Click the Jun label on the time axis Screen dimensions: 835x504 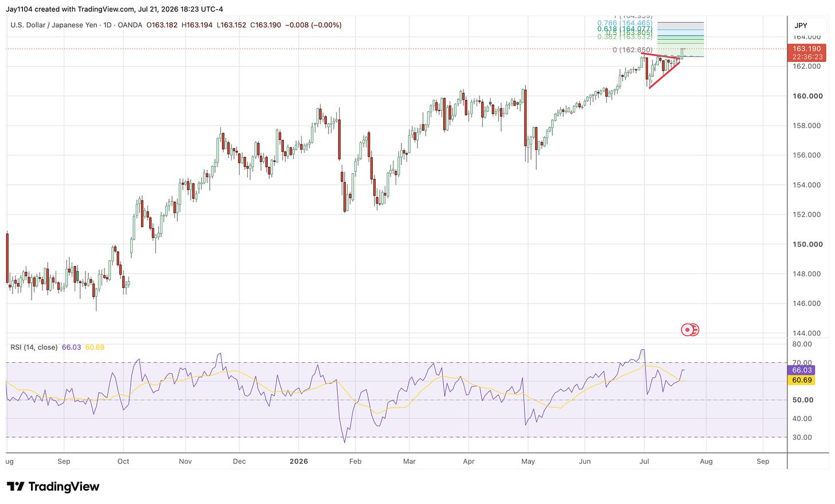585,462
